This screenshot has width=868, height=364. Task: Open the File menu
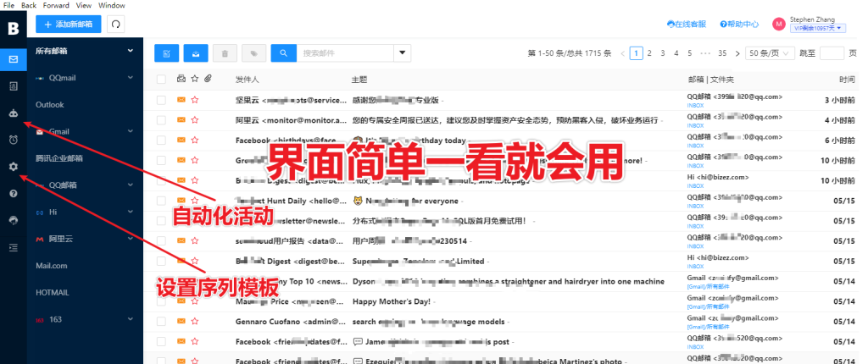(x=8, y=5)
